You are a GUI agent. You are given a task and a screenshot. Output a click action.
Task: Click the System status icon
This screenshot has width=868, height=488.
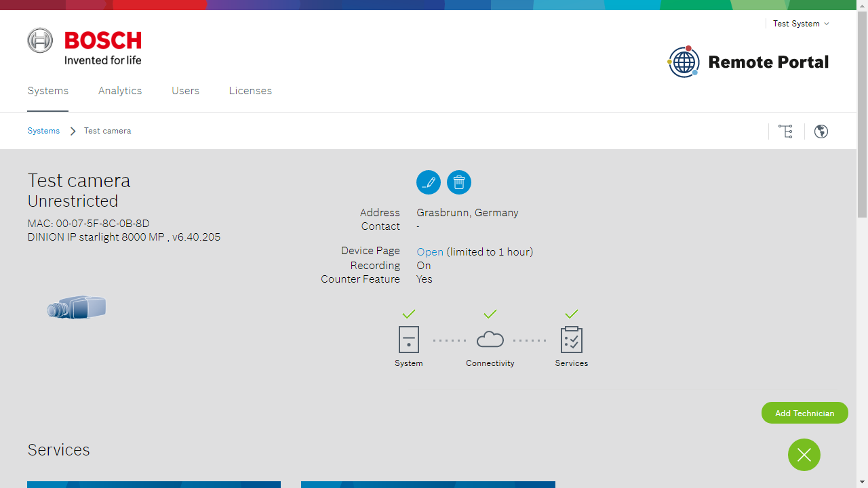[408, 340]
